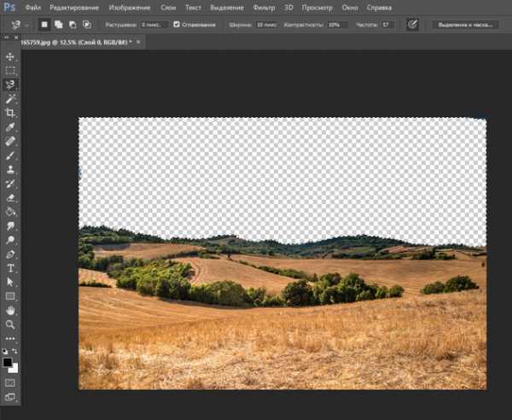Click the foreground color swatch

[x=9, y=363]
